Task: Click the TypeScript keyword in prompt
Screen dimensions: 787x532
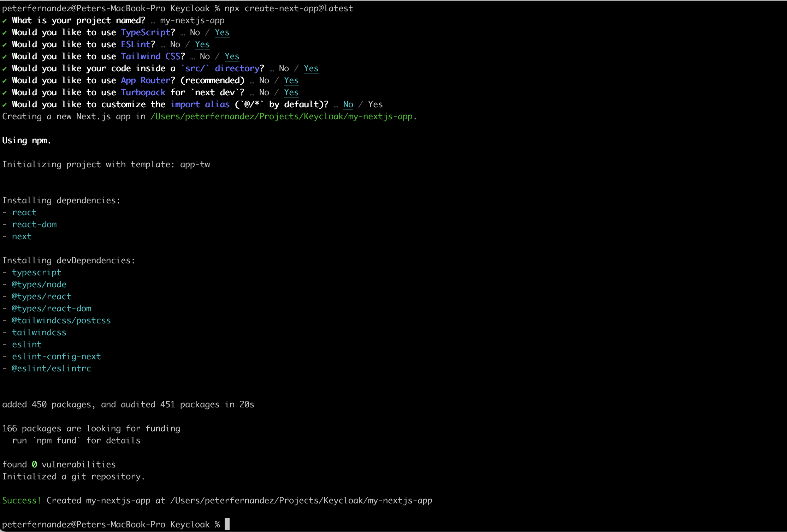Action: click(x=146, y=32)
